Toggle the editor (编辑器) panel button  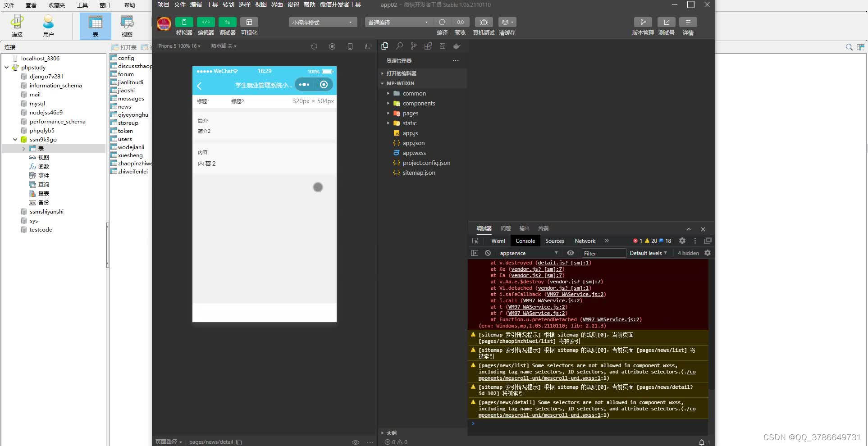[x=206, y=22]
